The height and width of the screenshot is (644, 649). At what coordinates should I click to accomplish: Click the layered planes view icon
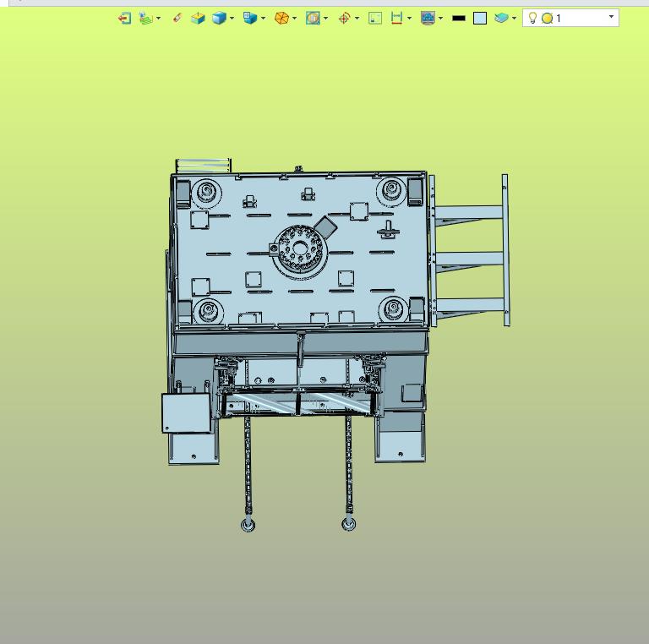(x=146, y=19)
